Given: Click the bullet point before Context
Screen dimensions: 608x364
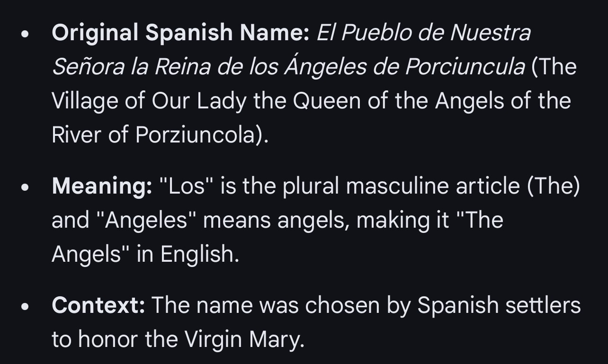Looking at the screenshot, I should click(x=26, y=307).
